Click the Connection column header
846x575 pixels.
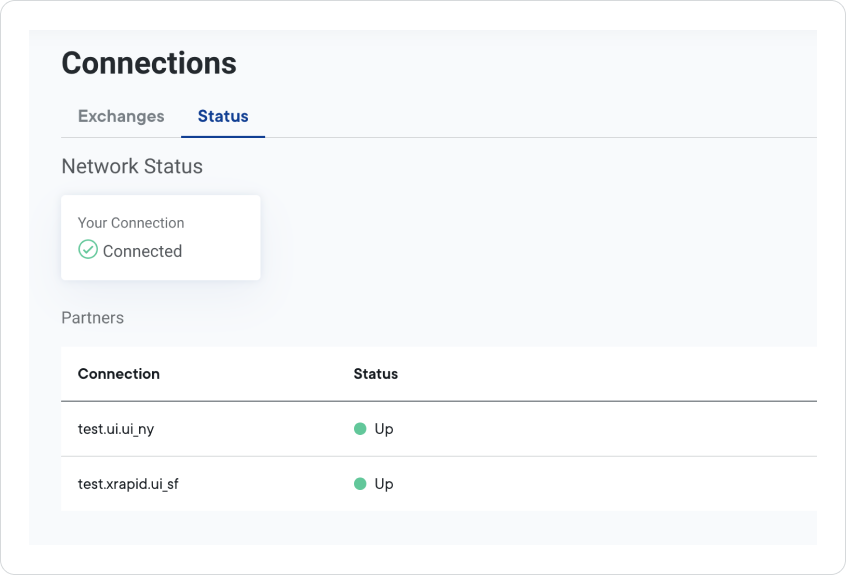118,374
